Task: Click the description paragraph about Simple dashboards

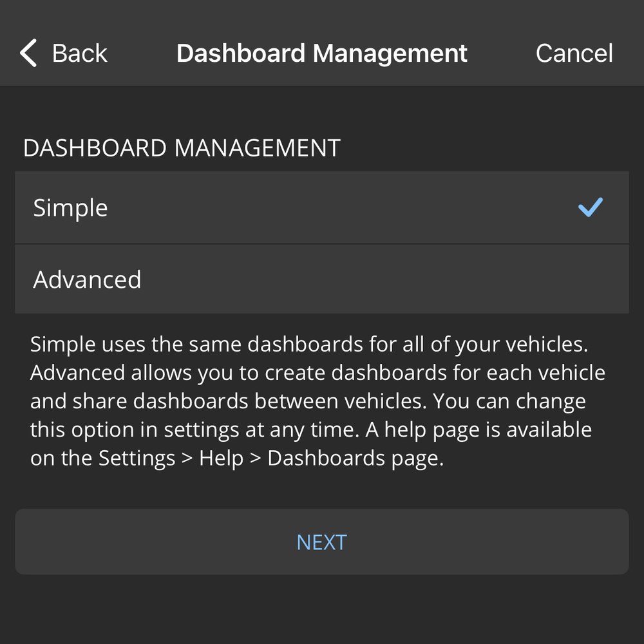Action: point(309,345)
